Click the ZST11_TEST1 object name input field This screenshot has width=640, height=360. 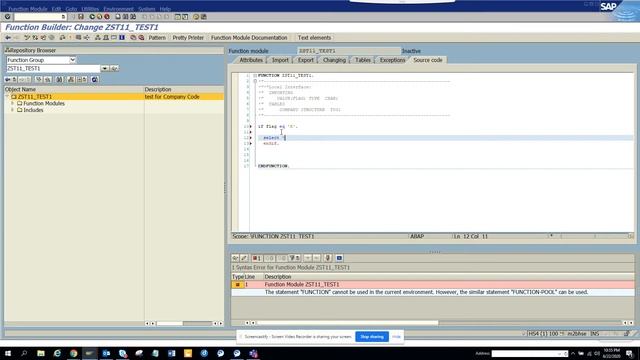click(x=53, y=68)
